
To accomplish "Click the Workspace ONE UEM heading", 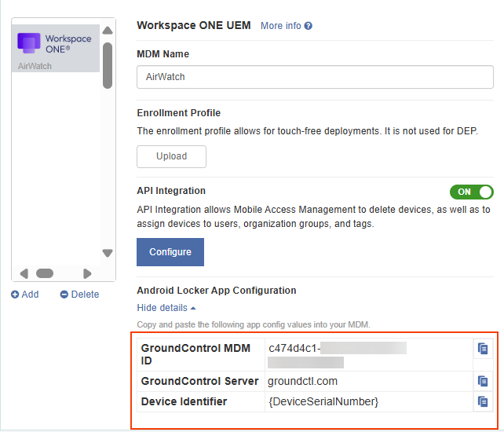I will [194, 25].
